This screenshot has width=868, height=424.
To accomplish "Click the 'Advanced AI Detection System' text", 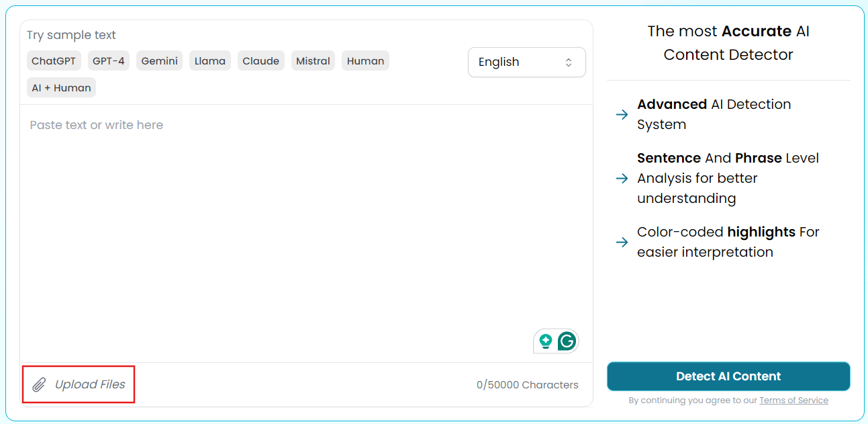I will [714, 114].
